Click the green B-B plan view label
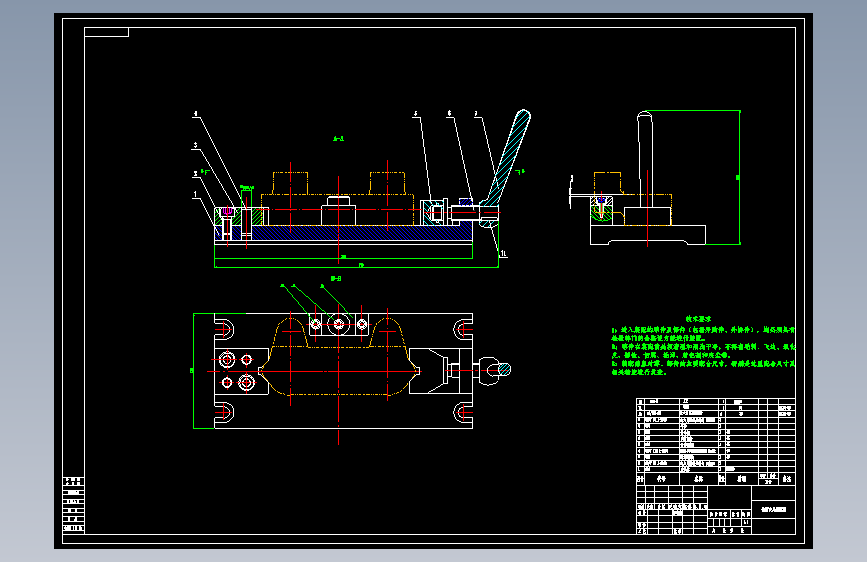This screenshot has width=867, height=562. click(336, 278)
